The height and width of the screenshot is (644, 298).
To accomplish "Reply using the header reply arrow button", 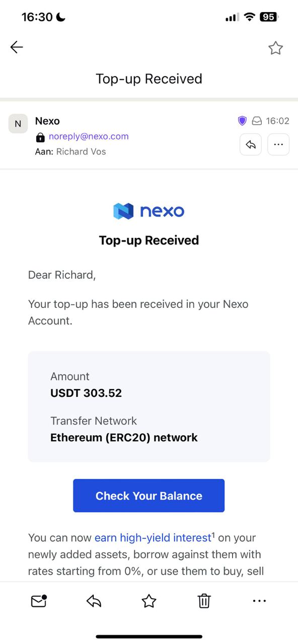I will pyautogui.click(x=251, y=145).
